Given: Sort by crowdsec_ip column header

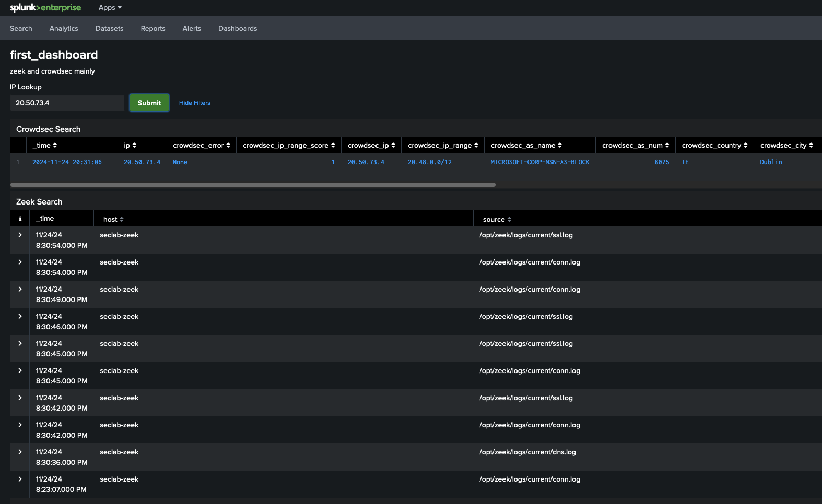Looking at the screenshot, I should click(x=371, y=145).
